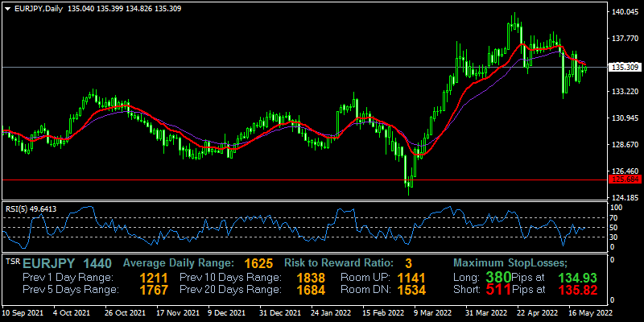
Task: Click the Long stop price 134.93
Action: [577, 277]
